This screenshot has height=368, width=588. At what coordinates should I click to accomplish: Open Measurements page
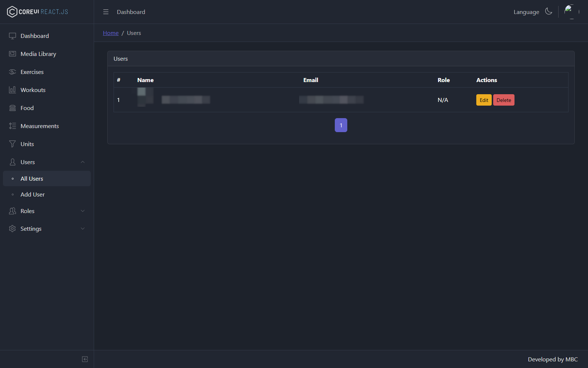[x=47, y=126]
